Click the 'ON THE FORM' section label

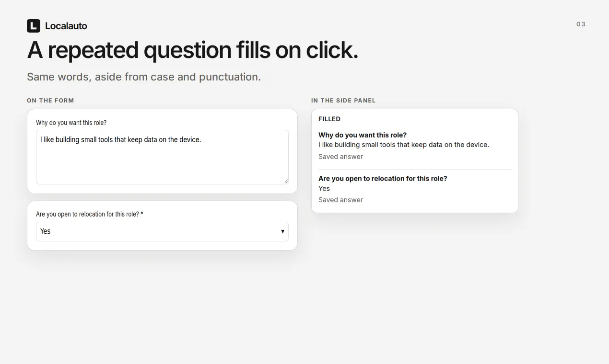(50, 101)
